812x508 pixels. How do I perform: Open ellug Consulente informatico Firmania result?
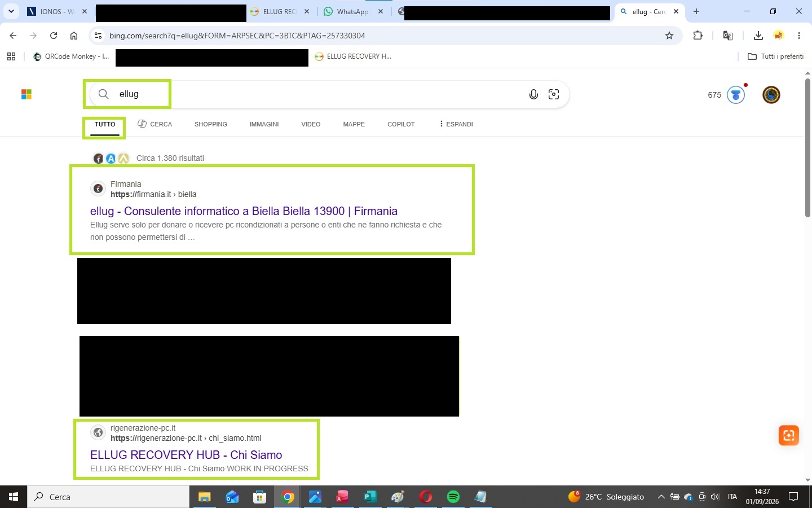click(x=244, y=211)
